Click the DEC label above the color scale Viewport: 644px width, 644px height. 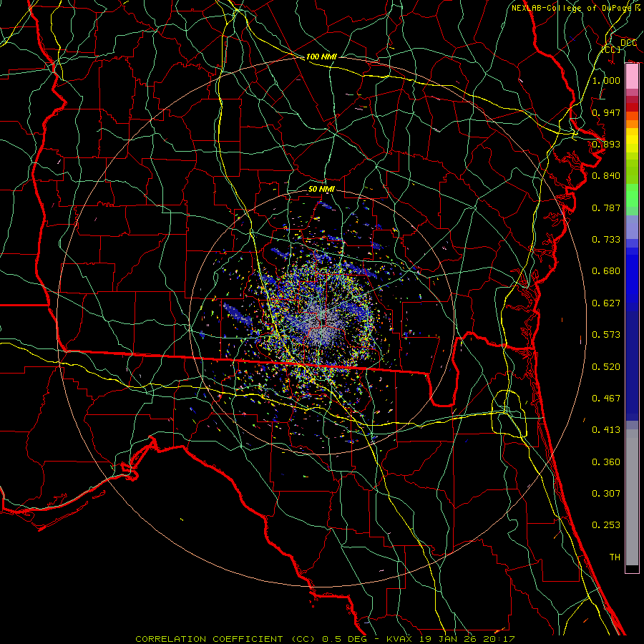(628, 43)
